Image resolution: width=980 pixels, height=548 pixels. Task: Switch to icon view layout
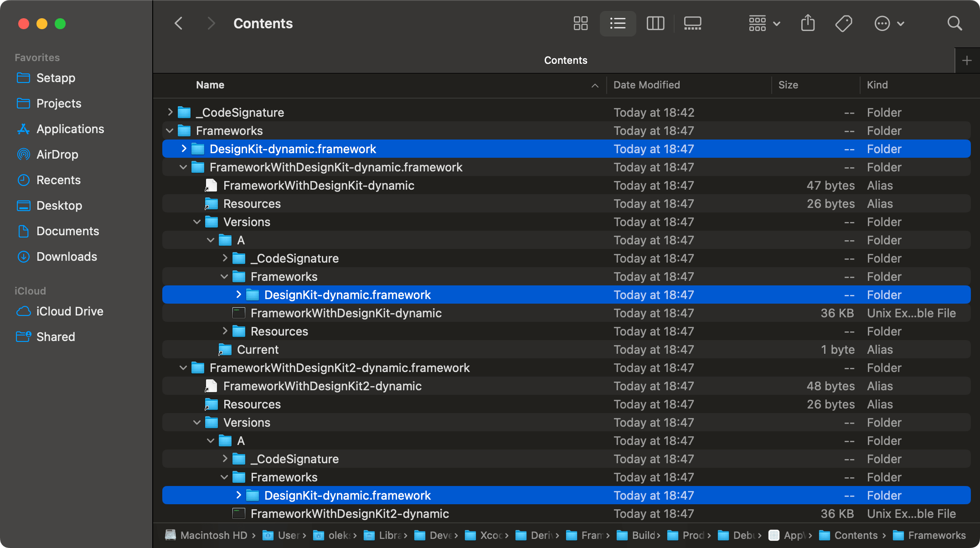click(581, 23)
